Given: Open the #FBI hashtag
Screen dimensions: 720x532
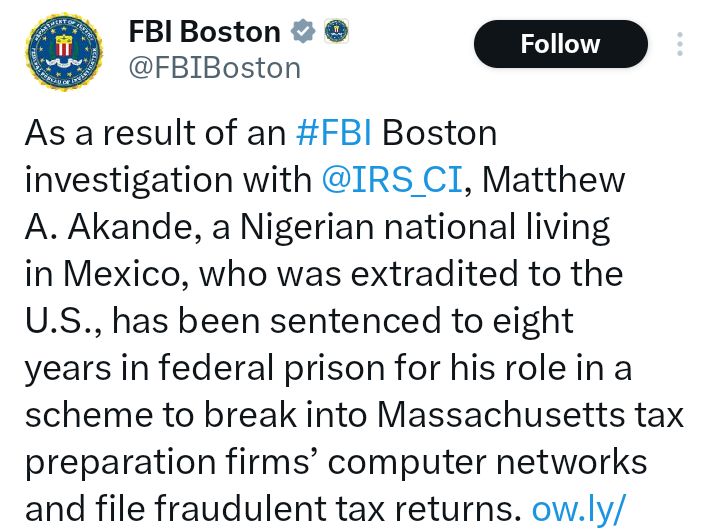Looking at the screenshot, I should (x=335, y=133).
